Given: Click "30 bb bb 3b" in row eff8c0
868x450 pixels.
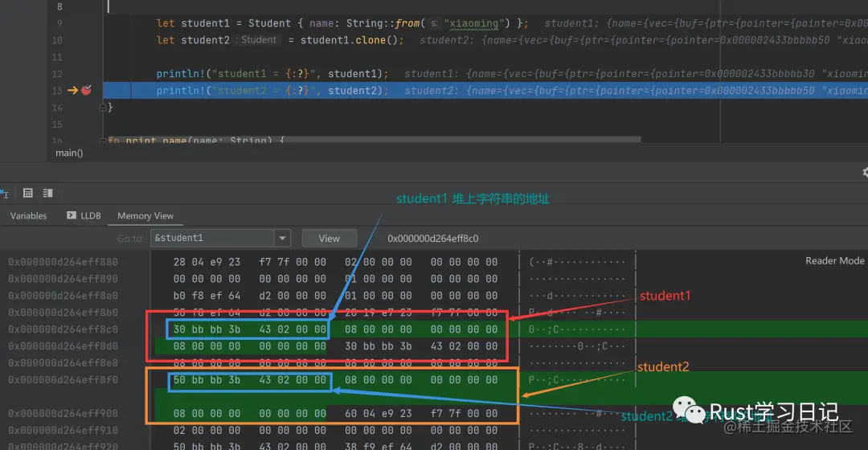Looking at the screenshot, I should (x=207, y=329).
